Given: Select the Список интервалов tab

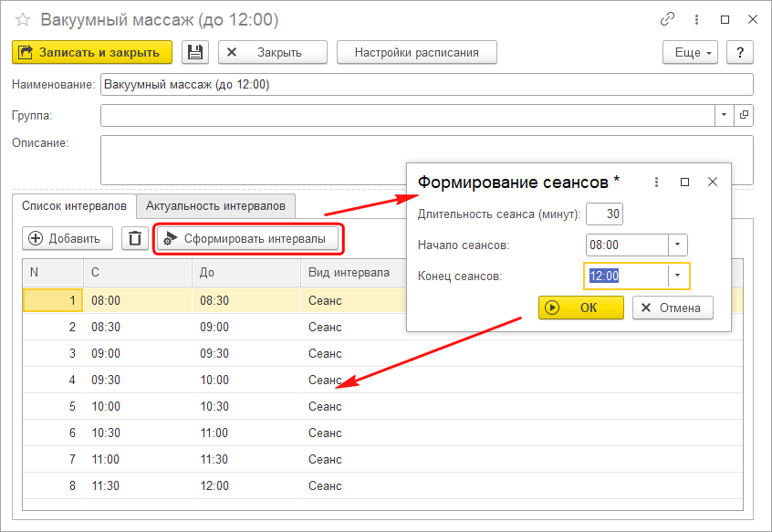Looking at the screenshot, I should (73, 206).
